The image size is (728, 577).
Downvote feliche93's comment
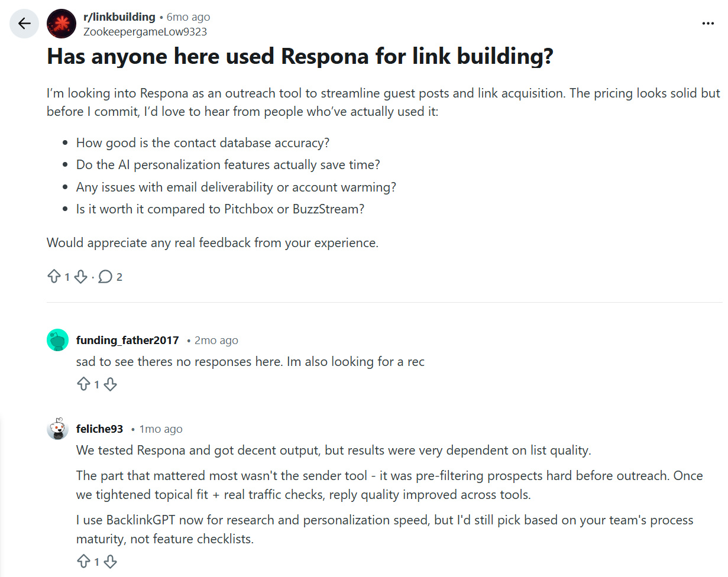(x=111, y=561)
